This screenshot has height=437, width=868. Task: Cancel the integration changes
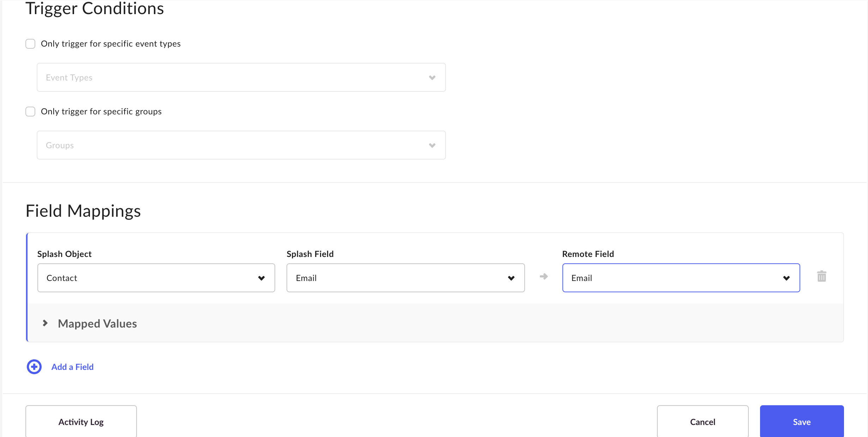[x=703, y=422]
